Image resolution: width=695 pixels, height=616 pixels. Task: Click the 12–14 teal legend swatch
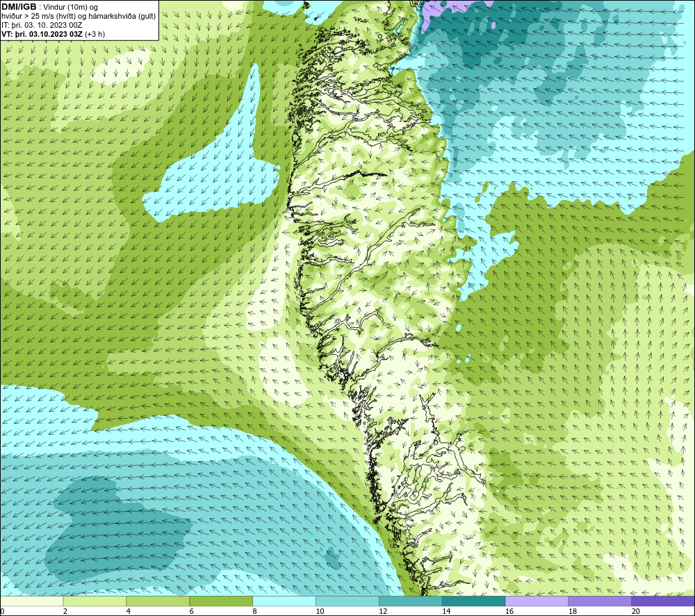pos(411,601)
